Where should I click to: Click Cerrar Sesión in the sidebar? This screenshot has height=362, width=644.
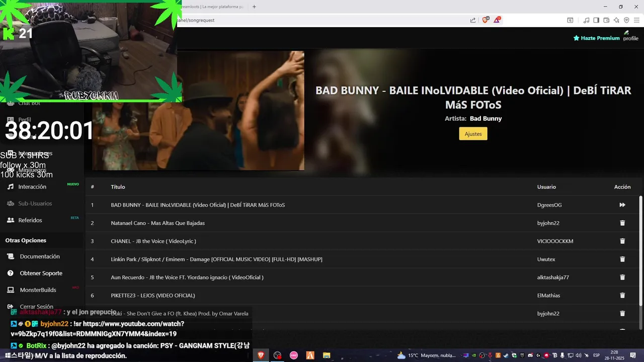click(x=36, y=307)
